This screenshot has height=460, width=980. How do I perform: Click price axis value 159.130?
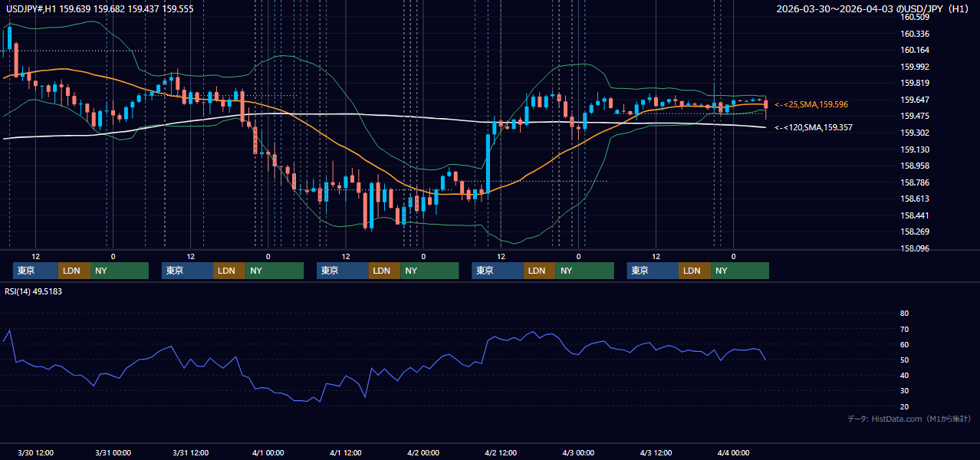[915, 149]
